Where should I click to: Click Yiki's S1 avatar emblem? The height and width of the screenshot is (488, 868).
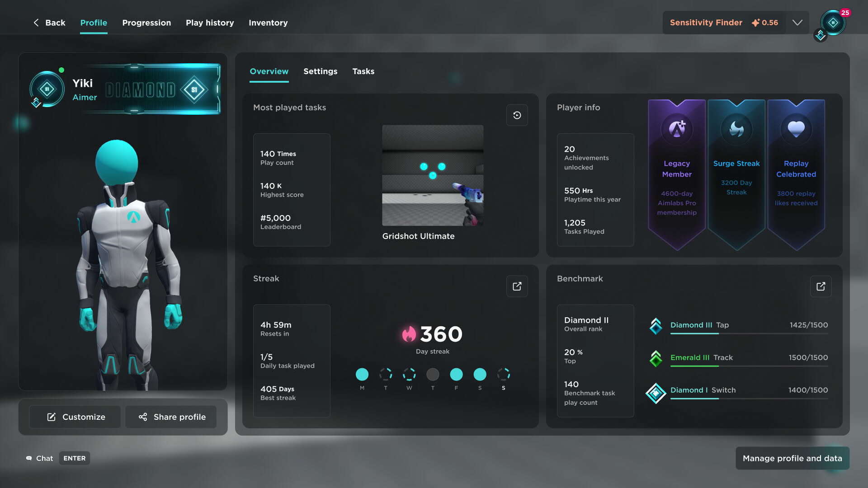(x=47, y=89)
